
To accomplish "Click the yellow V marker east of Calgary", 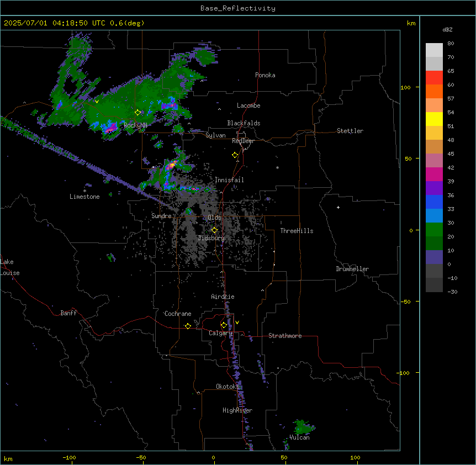I will [x=237, y=323].
